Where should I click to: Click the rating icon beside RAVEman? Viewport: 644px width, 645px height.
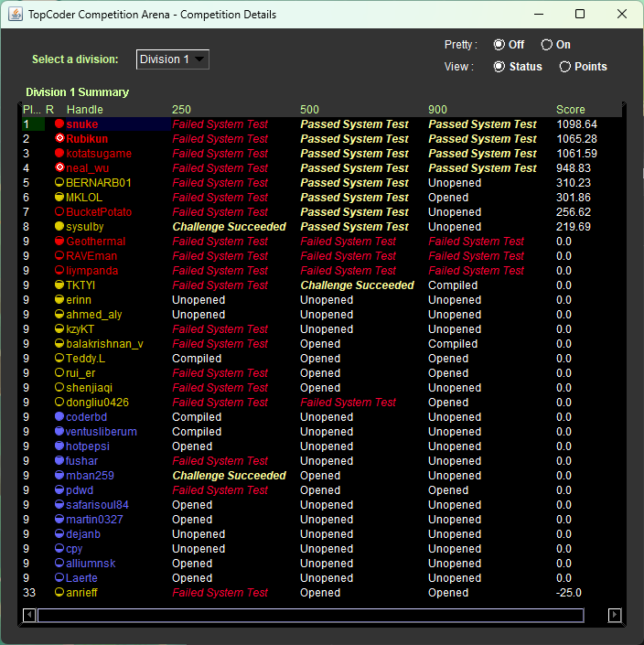click(59, 255)
